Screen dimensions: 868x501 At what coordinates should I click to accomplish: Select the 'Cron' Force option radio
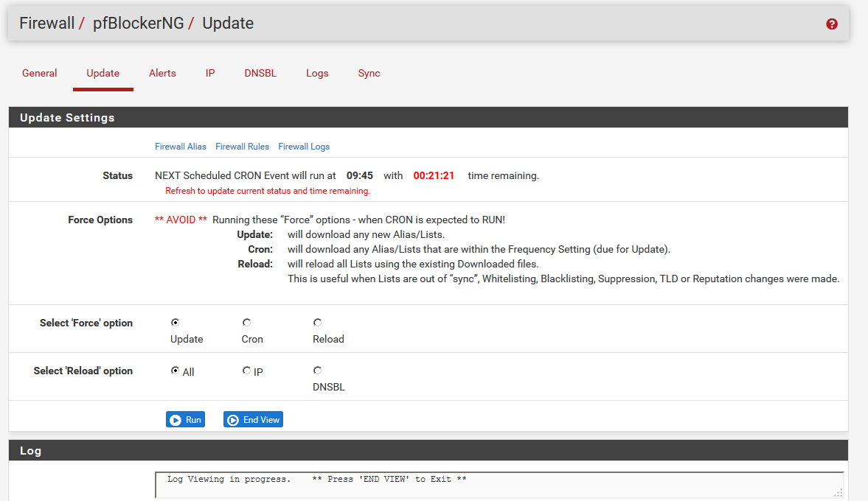(246, 323)
